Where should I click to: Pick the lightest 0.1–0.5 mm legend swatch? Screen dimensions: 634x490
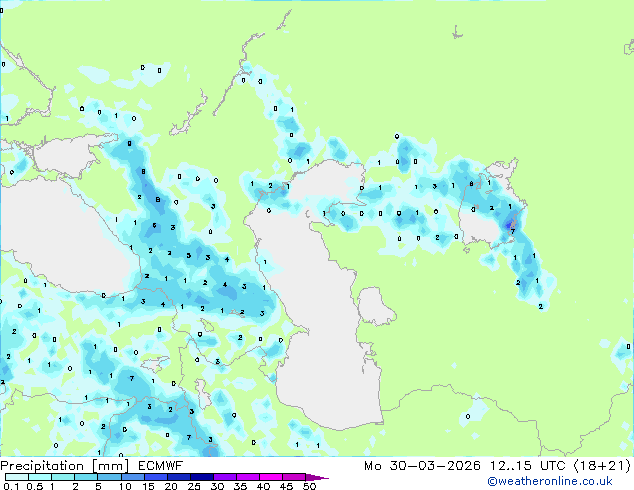pos(17,477)
